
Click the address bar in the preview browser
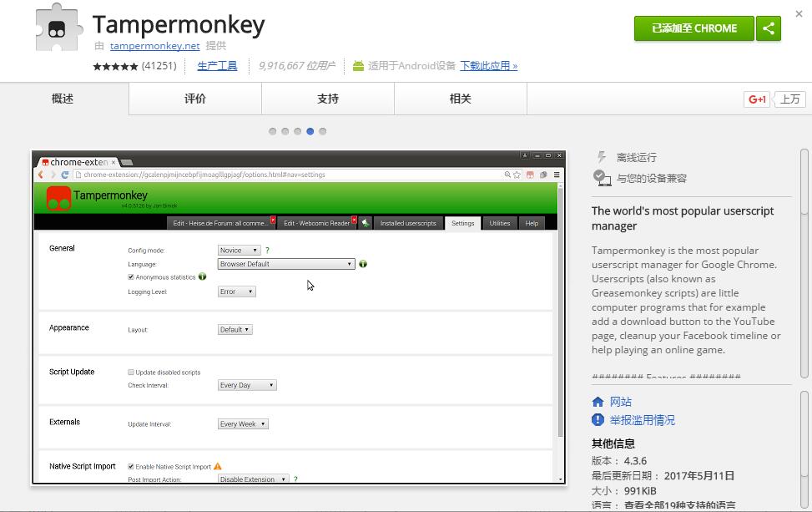(x=297, y=175)
